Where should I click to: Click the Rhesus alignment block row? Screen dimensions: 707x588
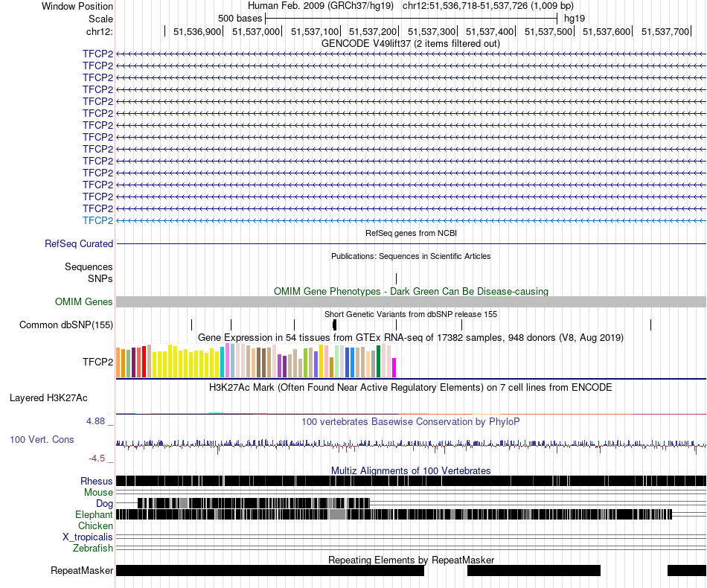(x=411, y=481)
